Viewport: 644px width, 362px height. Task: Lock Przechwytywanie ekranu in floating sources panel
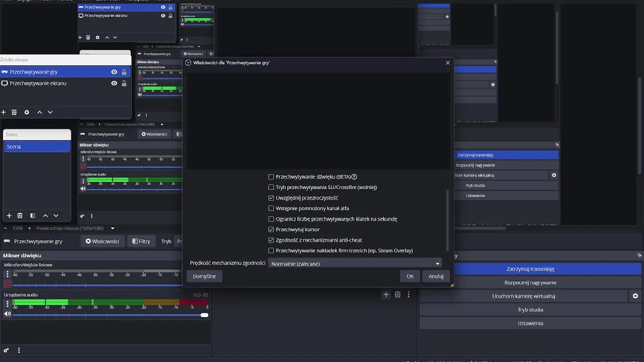[x=124, y=83]
